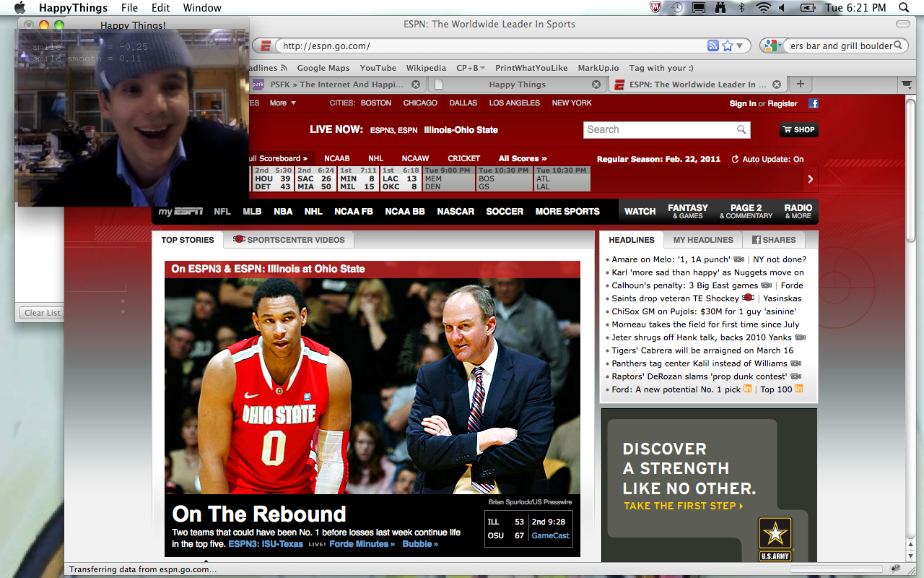Image resolution: width=924 pixels, height=578 pixels.
Task: Bookmark page with the star icon
Action: (728, 46)
